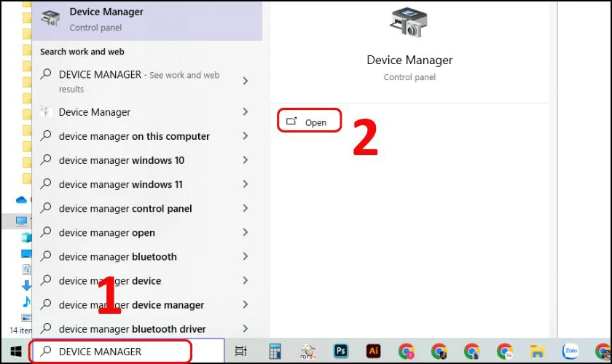Click the 'device manager bluetooth' suggestion
Screen dimensions: 612x364
tap(118, 256)
